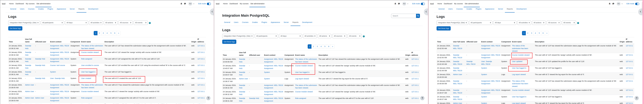
Task: Click next page » in middle screenshot pagination
Action: tap(333, 46)
